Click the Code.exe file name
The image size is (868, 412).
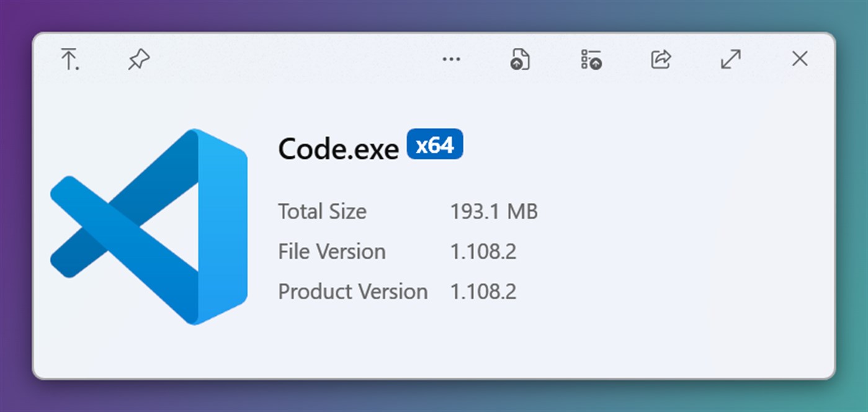pos(338,149)
